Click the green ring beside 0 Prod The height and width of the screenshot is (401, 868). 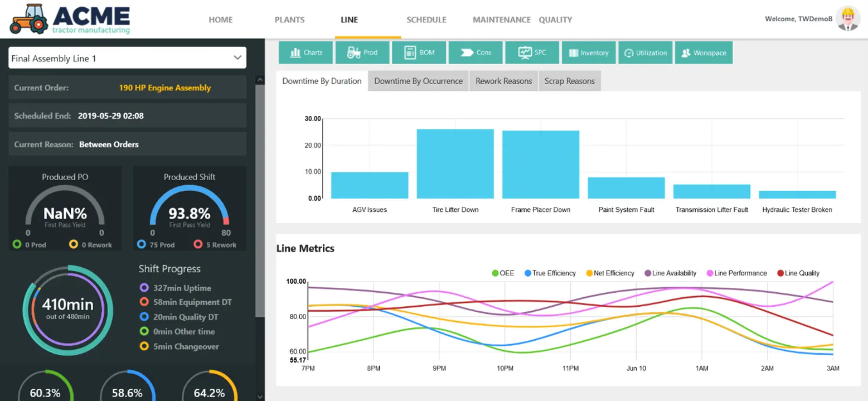17,244
